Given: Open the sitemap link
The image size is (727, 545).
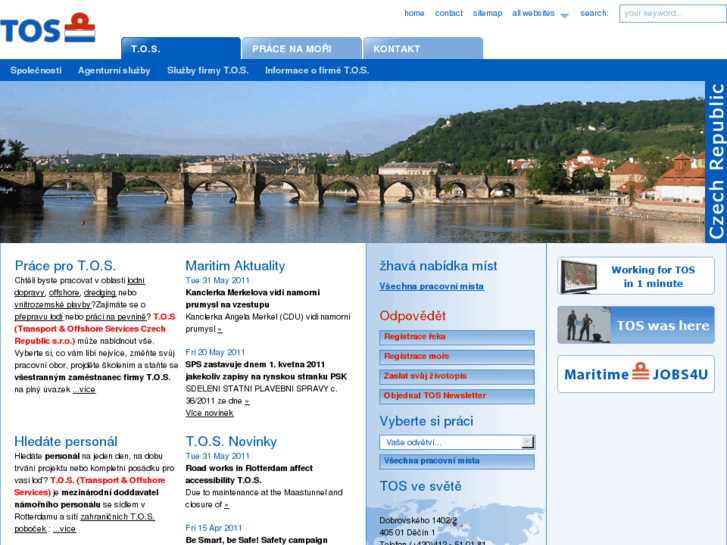Looking at the screenshot, I should coord(487,13).
